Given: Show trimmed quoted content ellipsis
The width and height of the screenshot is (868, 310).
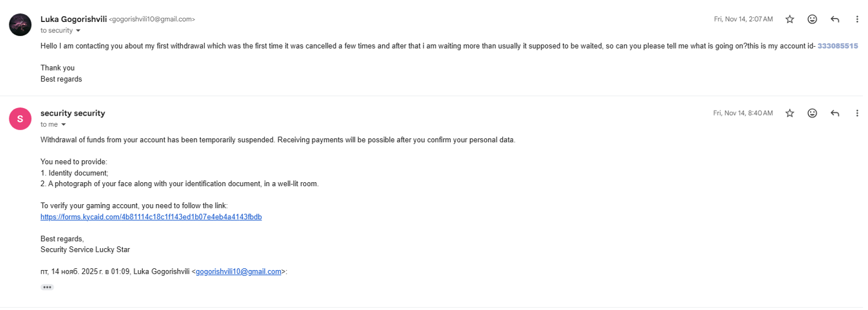Looking at the screenshot, I should click(x=47, y=287).
